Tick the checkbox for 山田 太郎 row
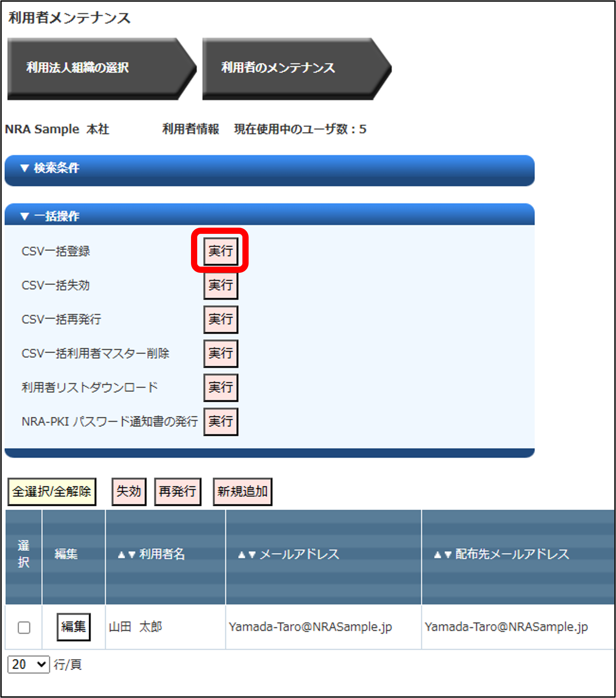 (24, 628)
